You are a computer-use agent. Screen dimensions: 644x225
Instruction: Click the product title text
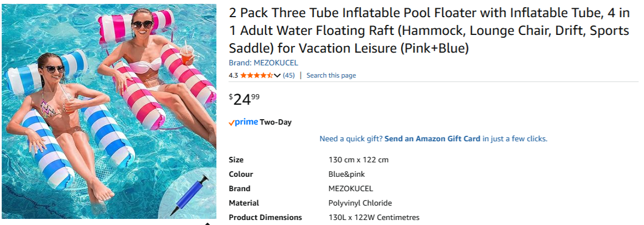click(x=429, y=30)
